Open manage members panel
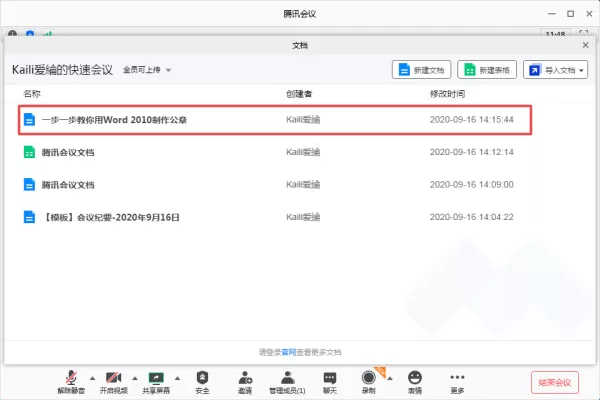The image size is (600, 400). [x=287, y=382]
